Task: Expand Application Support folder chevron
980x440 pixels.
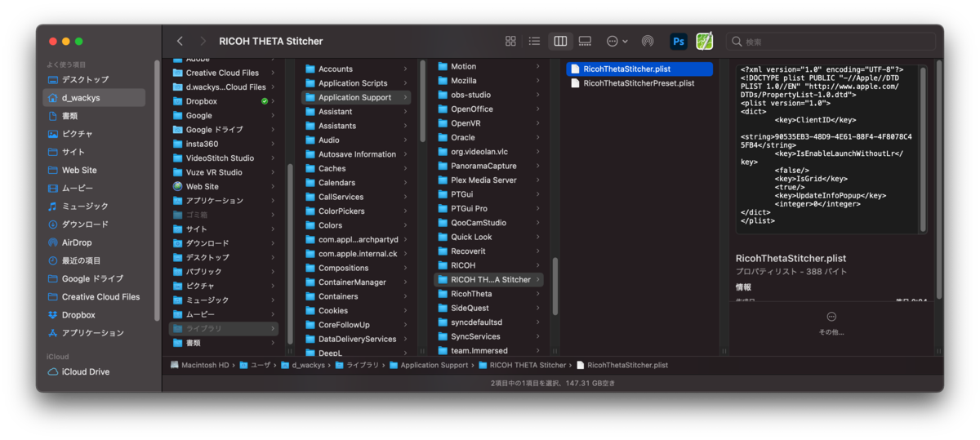Action: (x=405, y=97)
